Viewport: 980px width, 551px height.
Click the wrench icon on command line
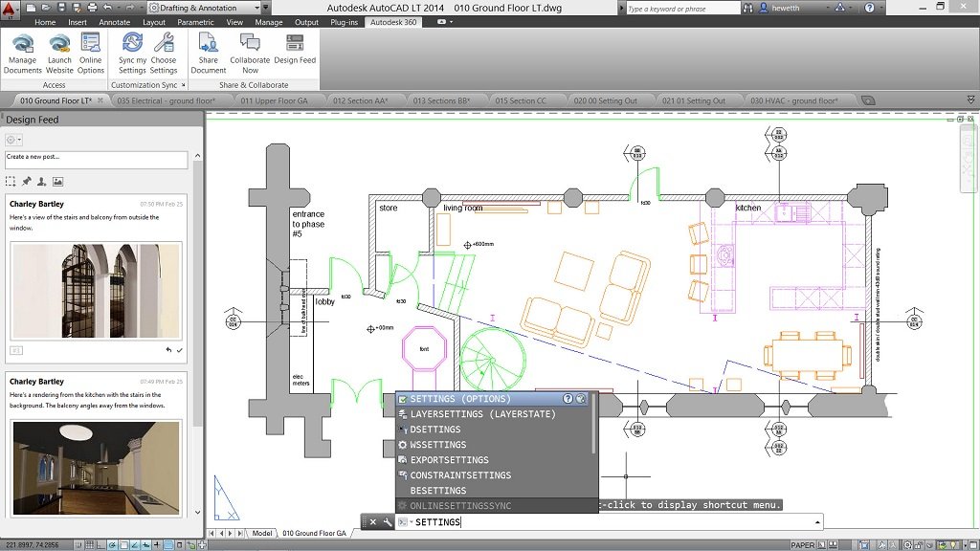(387, 522)
